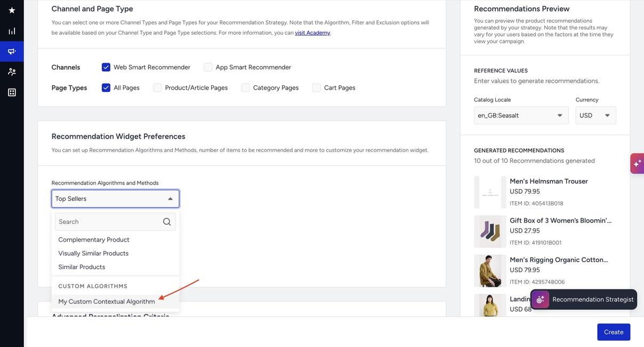Click the Create button
This screenshot has height=347, width=644.
tap(614, 332)
